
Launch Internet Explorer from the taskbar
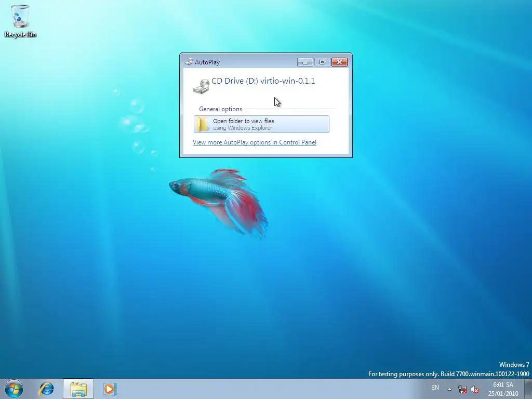coord(46,389)
